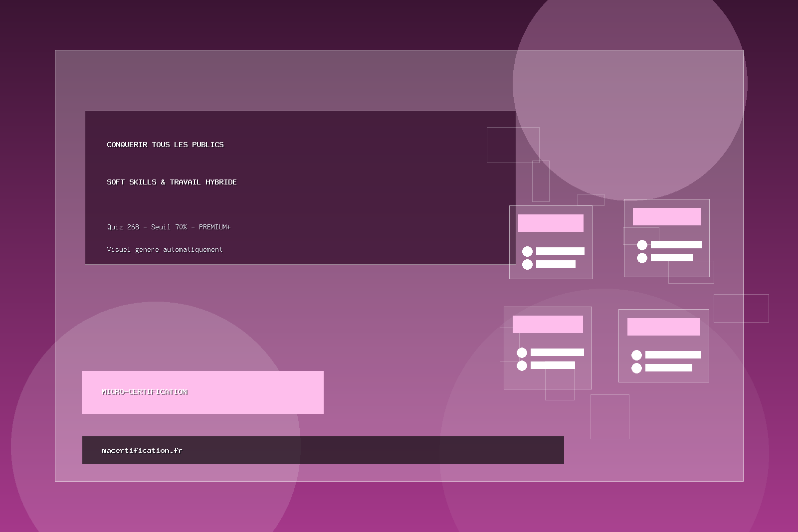Viewport: 798px width, 532px height.
Task: Click the "CONQUERIR TOUS LES PUBLICS" heading
Action: pyautogui.click(x=165, y=145)
